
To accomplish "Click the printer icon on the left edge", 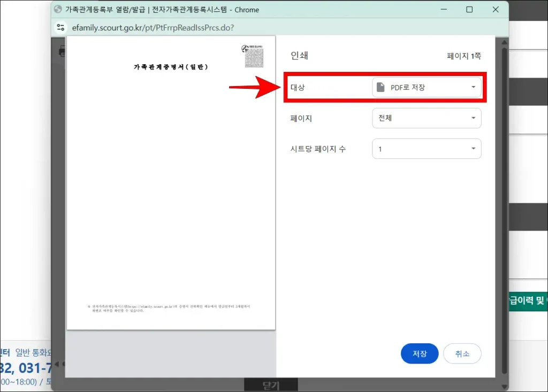I will click(x=63, y=51).
